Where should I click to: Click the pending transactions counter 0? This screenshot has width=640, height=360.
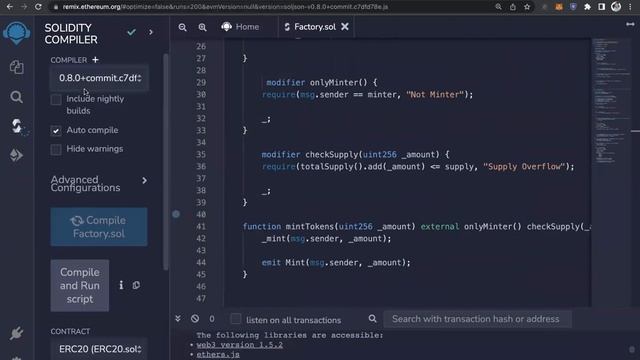(x=212, y=319)
